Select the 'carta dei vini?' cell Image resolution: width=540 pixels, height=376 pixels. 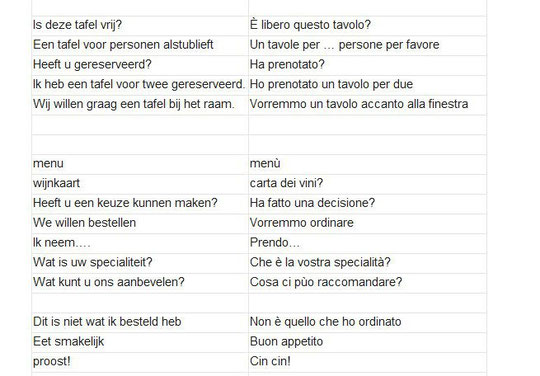(x=367, y=184)
